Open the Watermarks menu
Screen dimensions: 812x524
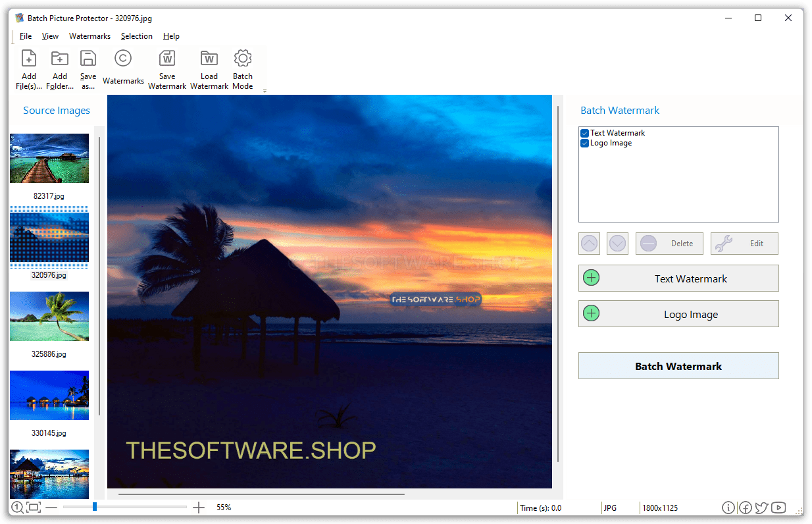point(89,36)
